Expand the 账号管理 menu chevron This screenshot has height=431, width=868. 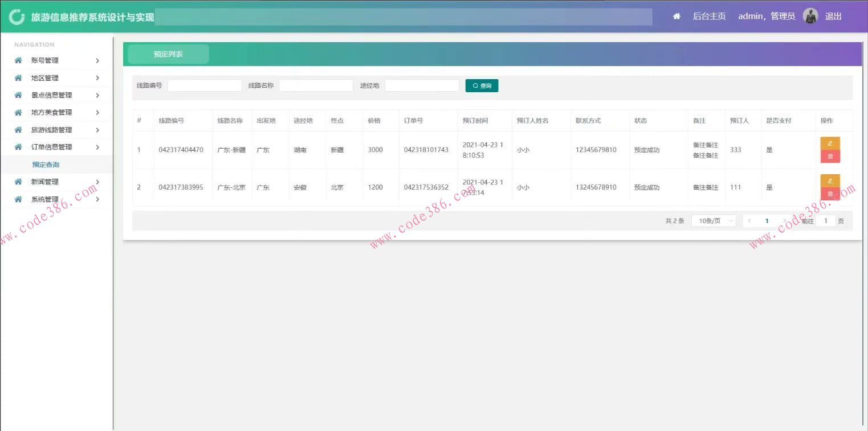pyautogui.click(x=97, y=60)
